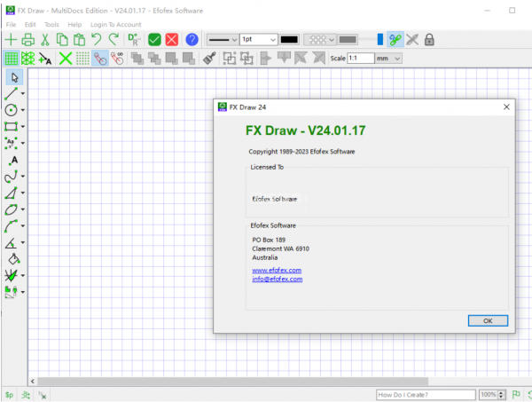Select the freehand curve tool
The image size is (532, 402).
11,177
